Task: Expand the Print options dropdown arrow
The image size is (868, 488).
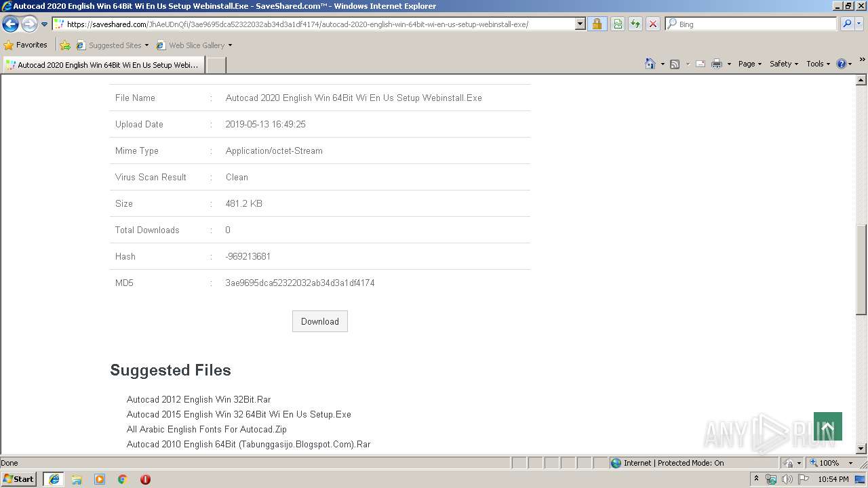Action: pos(729,64)
